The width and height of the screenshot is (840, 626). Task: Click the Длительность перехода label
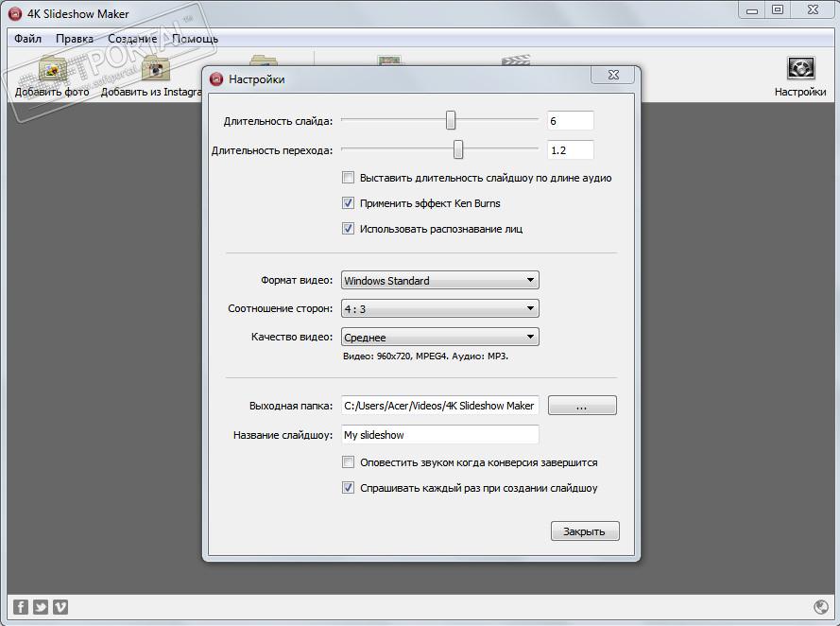click(x=271, y=150)
